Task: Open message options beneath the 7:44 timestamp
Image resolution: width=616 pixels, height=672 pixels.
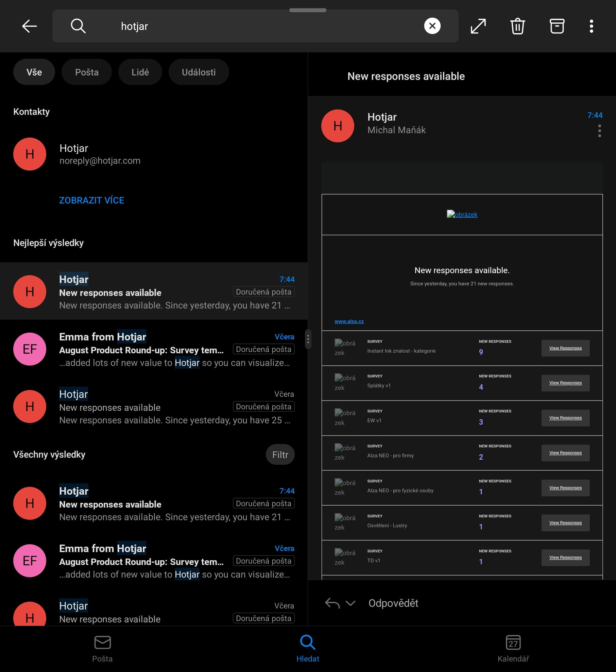Action: 599,131
